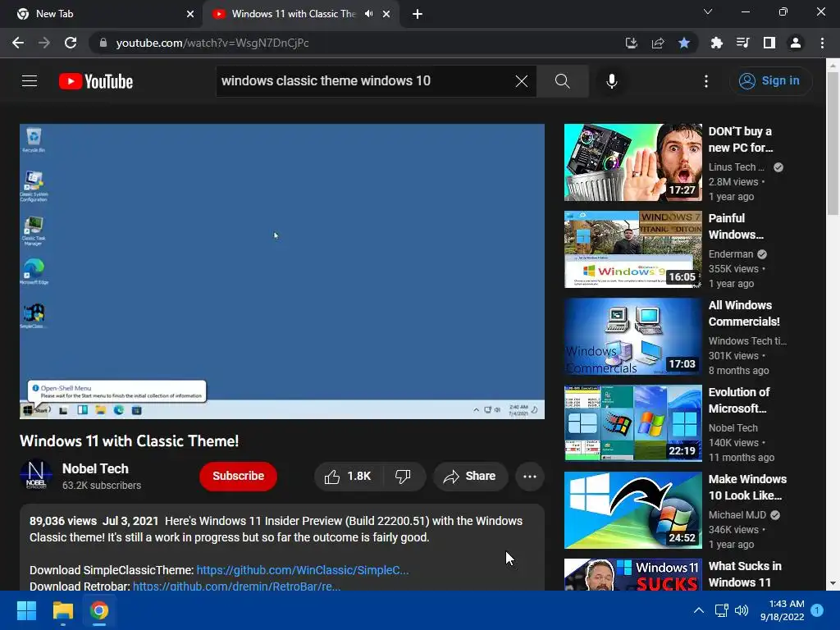Screen dimensions: 840x630
Task: Close the YouTube video tab
Action: [x=386, y=14]
